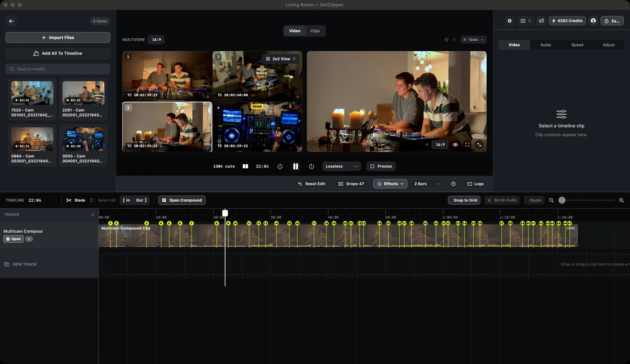The width and height of the screenshot is (630, 364).
Task: Open the Tasks dropdown
Action: 473,40
